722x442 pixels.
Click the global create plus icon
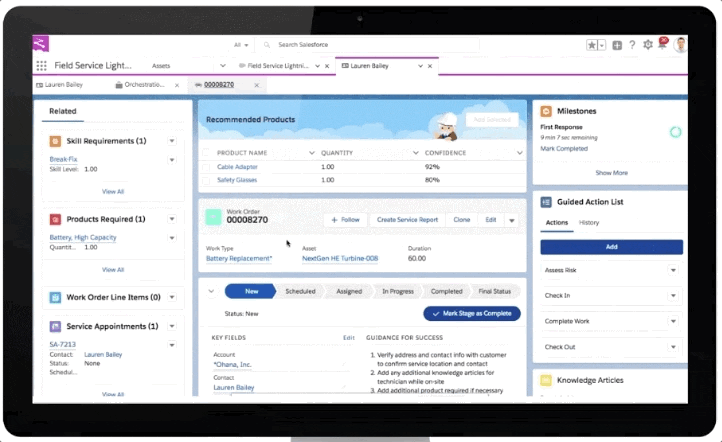click(617, 45)
